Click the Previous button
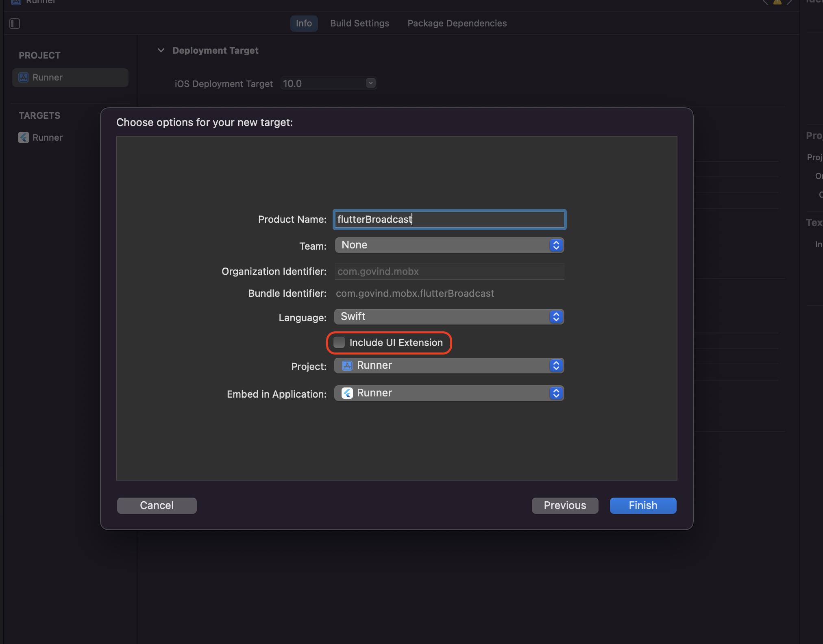Image resolution: width=823 pixels, height=644 pixels. pyautogui.click(x=565, y=505)
